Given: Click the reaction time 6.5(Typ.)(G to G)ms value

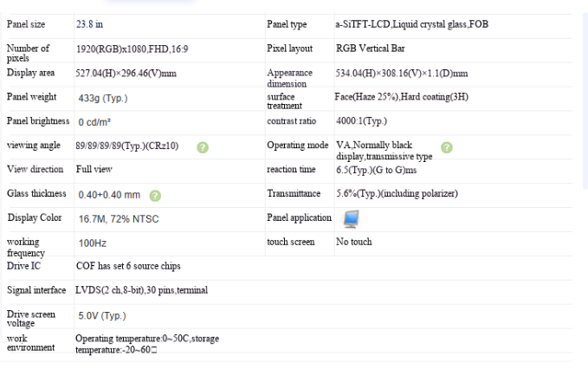Looking at the screenshot, I should pos(376,170).
